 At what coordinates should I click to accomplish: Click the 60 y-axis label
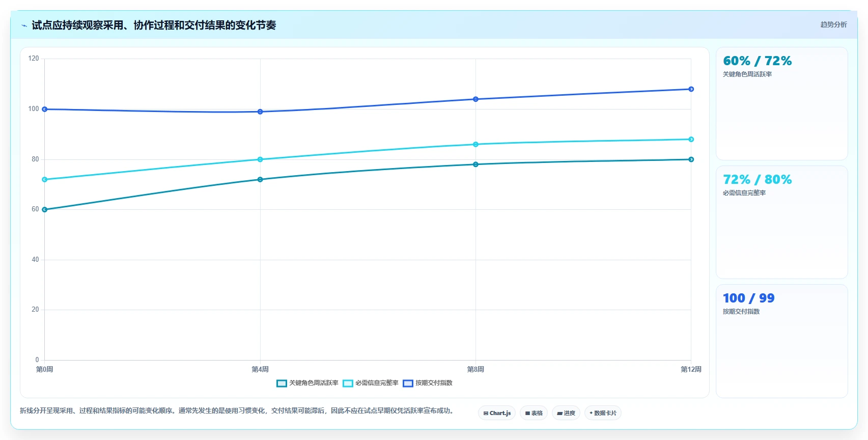pos(35,209)
